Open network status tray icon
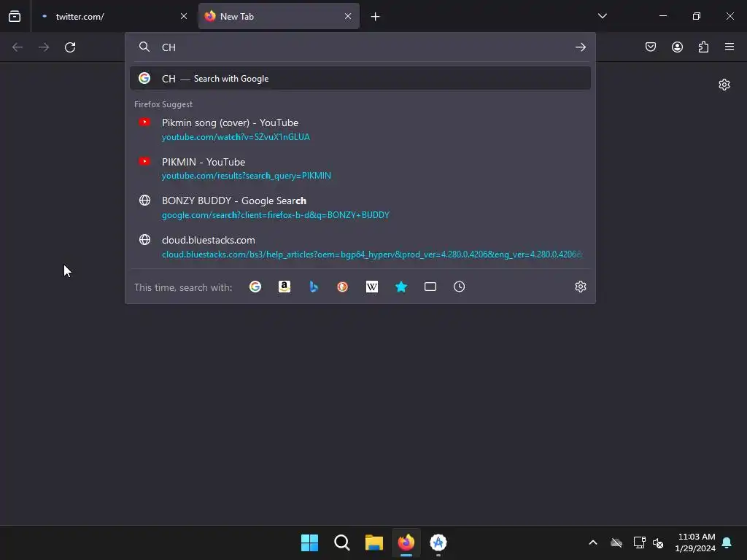Screen dimensions: 747x560 tap(639, 542)
